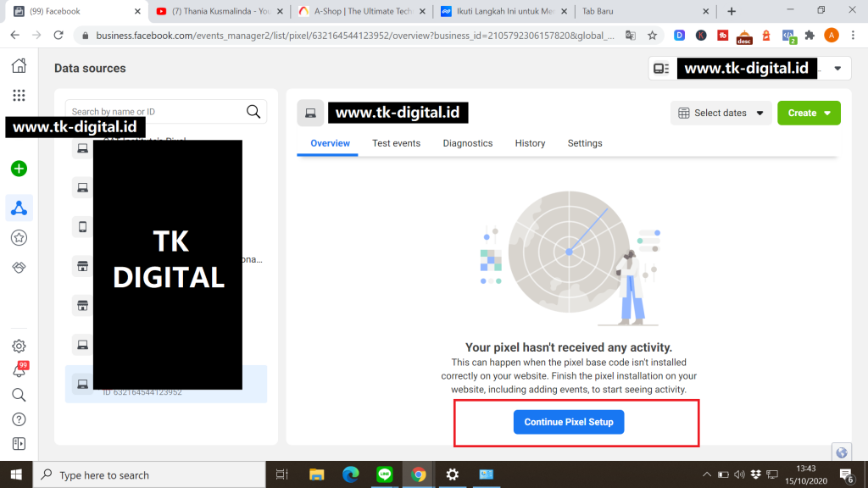The height and width of the screenshot is (488, 868).
Task: Open the nine-dot business tools grid
Action: coord(19,96)
